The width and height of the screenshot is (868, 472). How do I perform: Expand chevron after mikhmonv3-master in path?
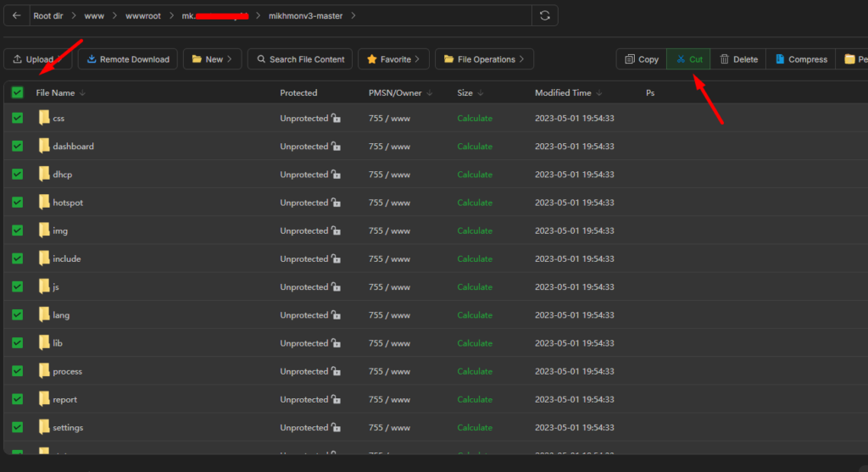pos(353,15)
